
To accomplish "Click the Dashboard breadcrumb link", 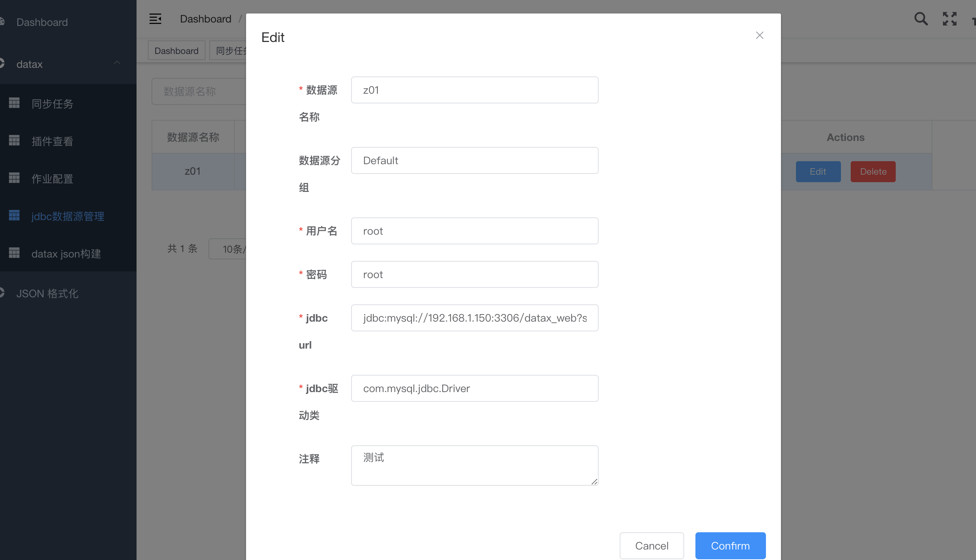I will pyautogui.click(x=206, y=19).
